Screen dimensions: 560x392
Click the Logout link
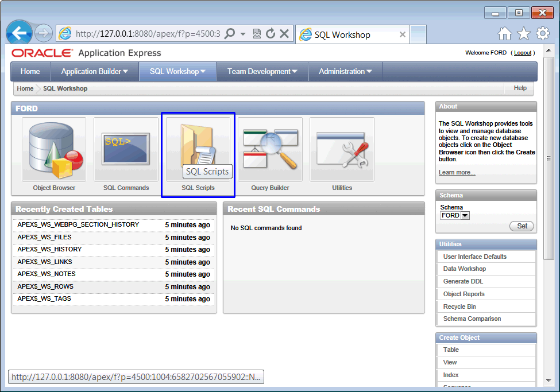tap(523, 53)
